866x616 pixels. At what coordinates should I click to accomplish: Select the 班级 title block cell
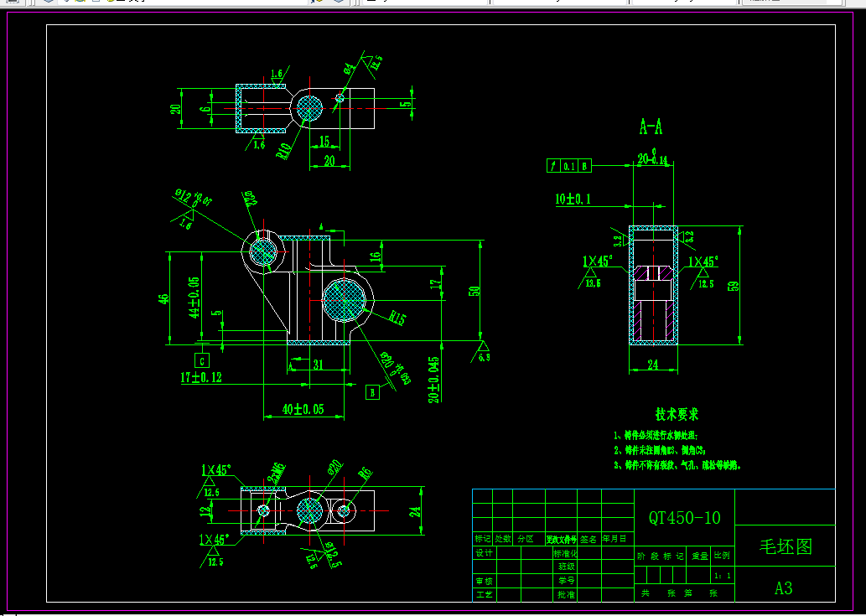pos(566,567)
